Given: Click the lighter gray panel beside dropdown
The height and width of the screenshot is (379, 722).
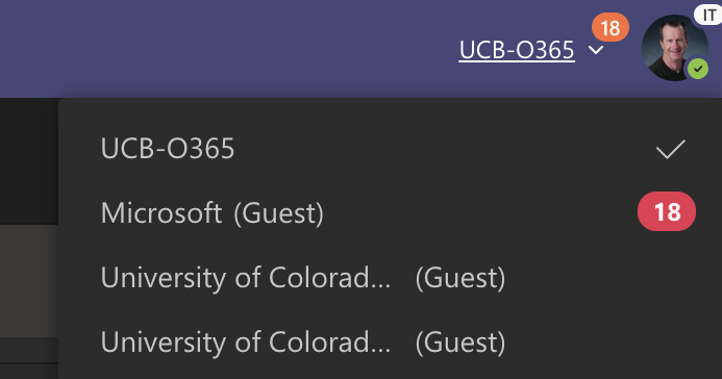Looking at the screenshot, I should [29, 281].
